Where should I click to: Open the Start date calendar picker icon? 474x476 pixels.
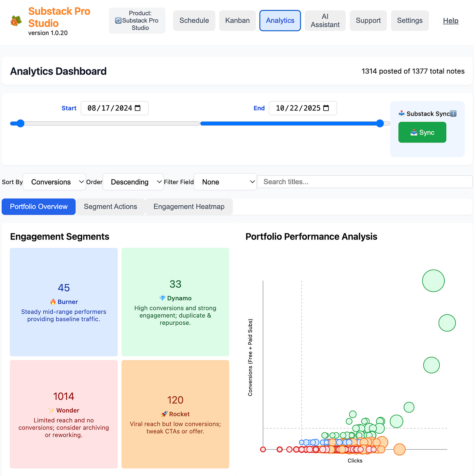(138, 108)
